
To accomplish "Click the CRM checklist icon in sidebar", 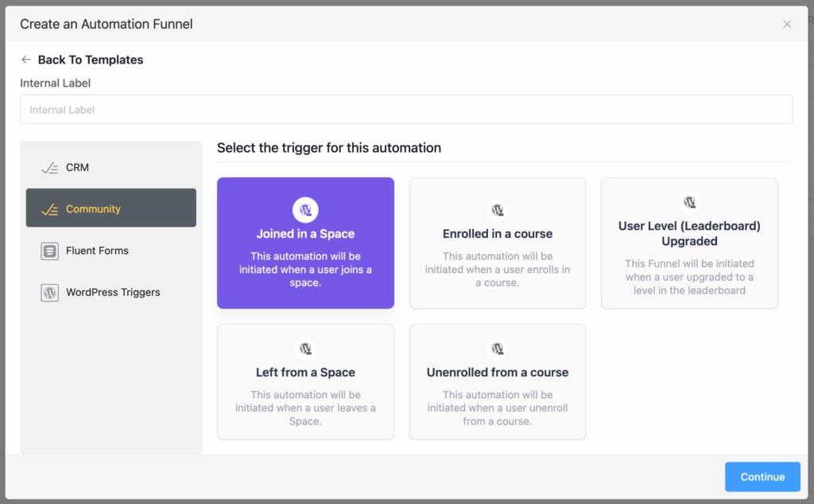I will pyautogui.click(x=49, y=168).
